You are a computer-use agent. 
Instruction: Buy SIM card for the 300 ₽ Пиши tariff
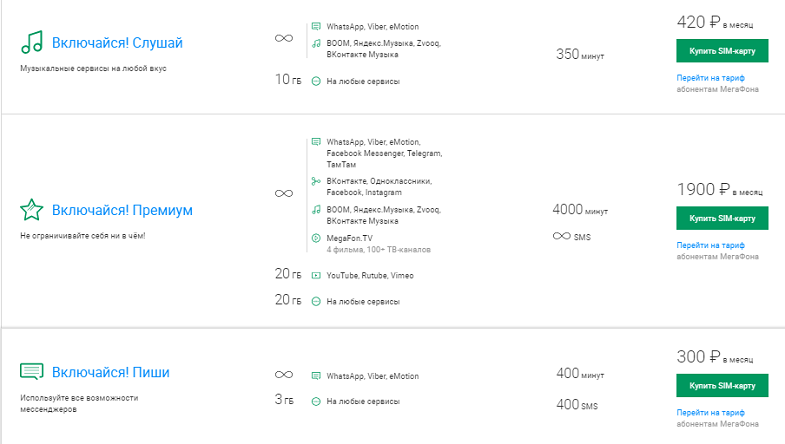click(x=722, y=385)
